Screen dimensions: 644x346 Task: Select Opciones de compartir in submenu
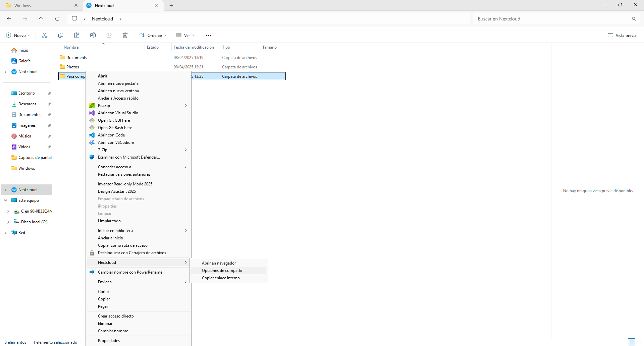[x=229, y=271]
